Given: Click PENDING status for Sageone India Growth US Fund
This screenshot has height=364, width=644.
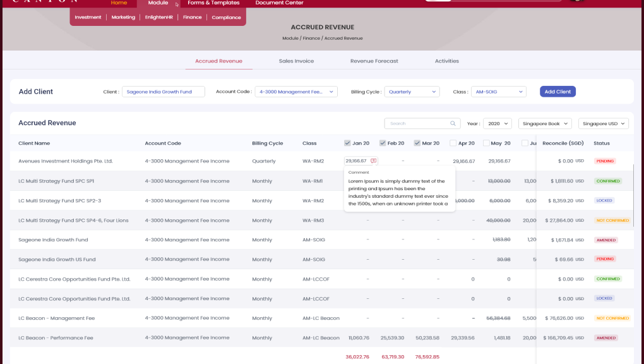Looking at the screenshot, I should tap(605, 258).
